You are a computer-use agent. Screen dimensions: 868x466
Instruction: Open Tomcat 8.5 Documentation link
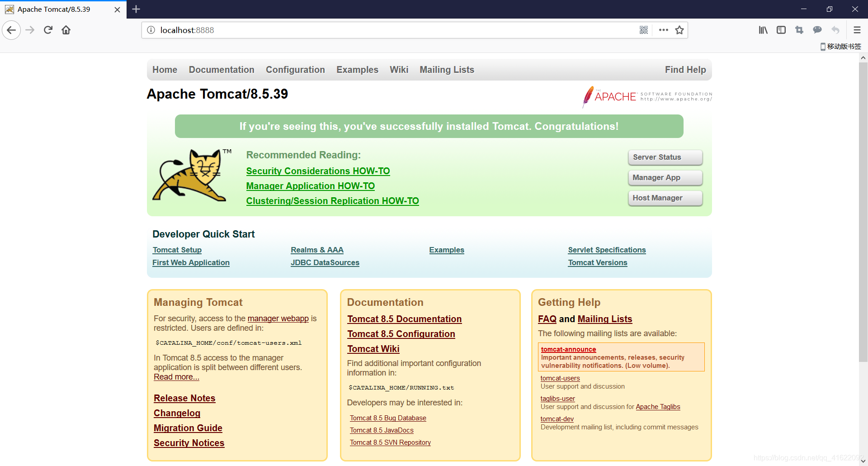404,319
